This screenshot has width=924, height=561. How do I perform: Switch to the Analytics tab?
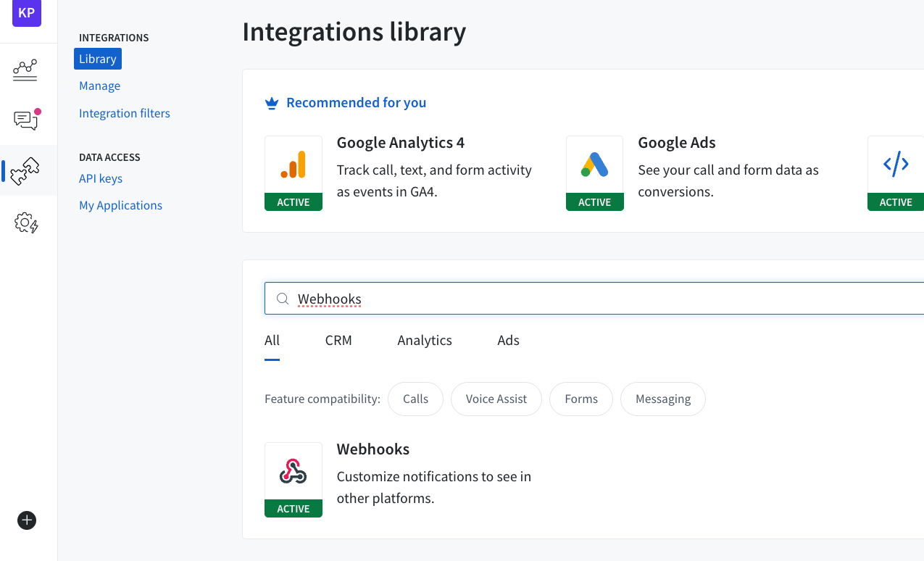click(425, 340)
